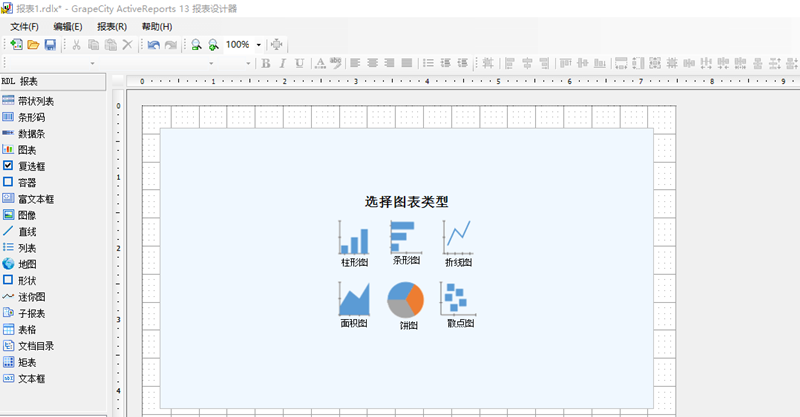This screenshot has height=417, width=800.
Task: Select the 复选框 checkbox tool in toolbox
Action: tap(32, 166)
